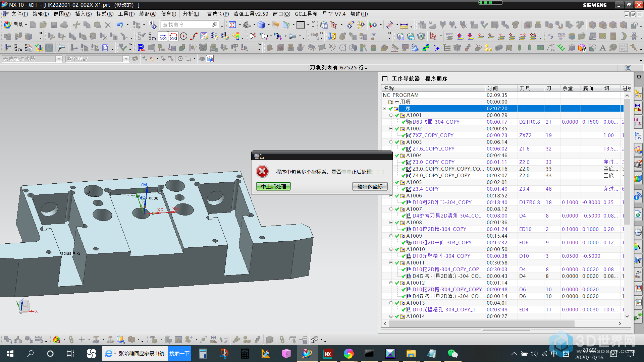The image size is (644, 362).
Task: Click the 32/64 fraction icon
Action: coord(634,36)
